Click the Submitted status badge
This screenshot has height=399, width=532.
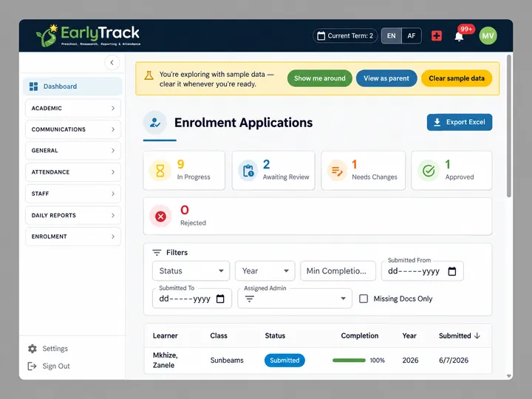coord(284,361)
